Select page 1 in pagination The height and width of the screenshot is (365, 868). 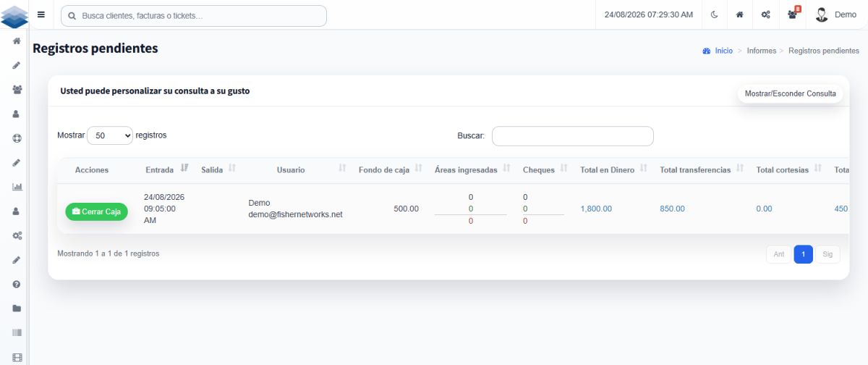coord(803,254)
